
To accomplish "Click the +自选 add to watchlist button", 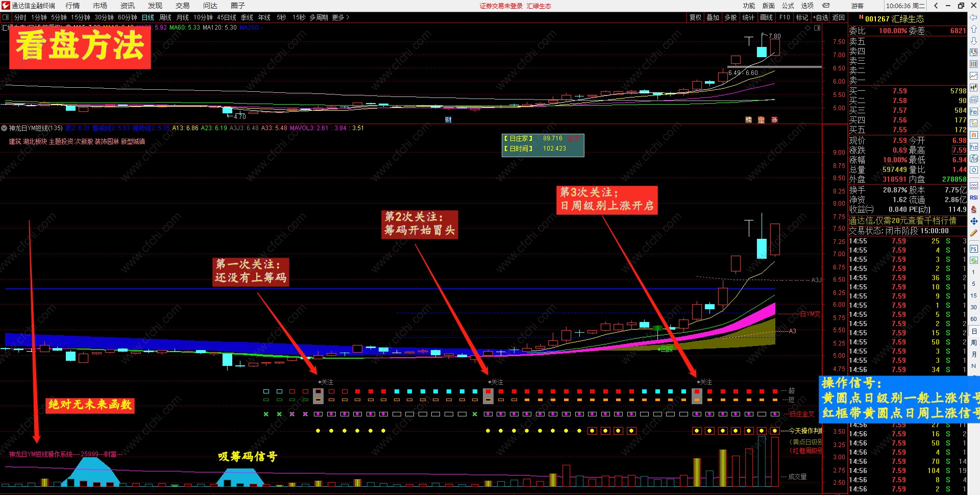I will click(x=820, y=17).
